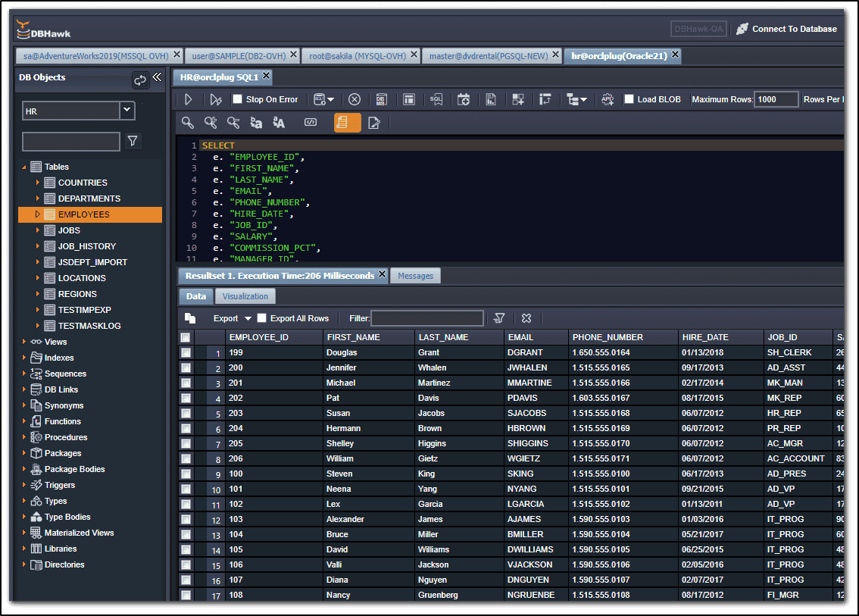859x616 pixels.
Task: Apply the resultset filter funnel icon
Action: click(499, 318)
